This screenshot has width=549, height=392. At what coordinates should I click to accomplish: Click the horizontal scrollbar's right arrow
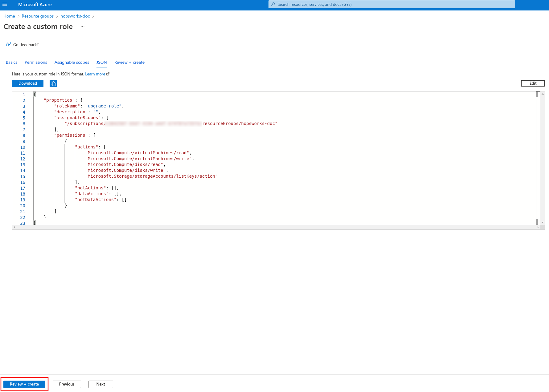point(538,227)
